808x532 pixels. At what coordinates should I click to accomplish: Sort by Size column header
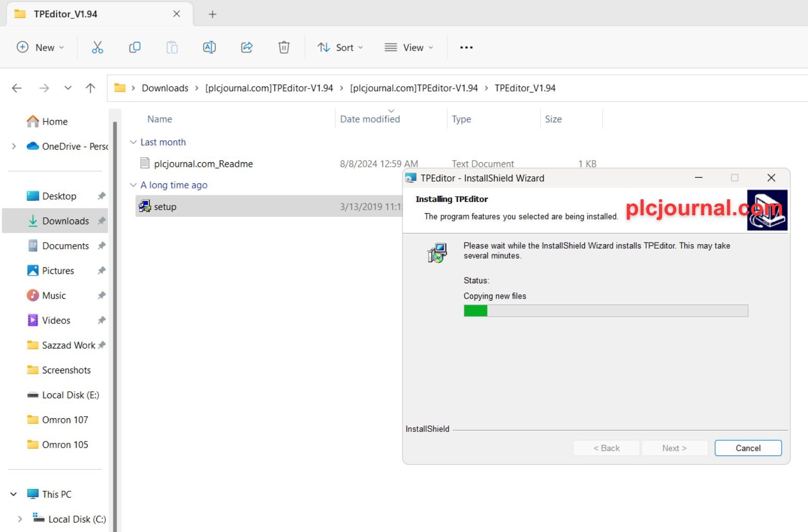click(553, 119)
